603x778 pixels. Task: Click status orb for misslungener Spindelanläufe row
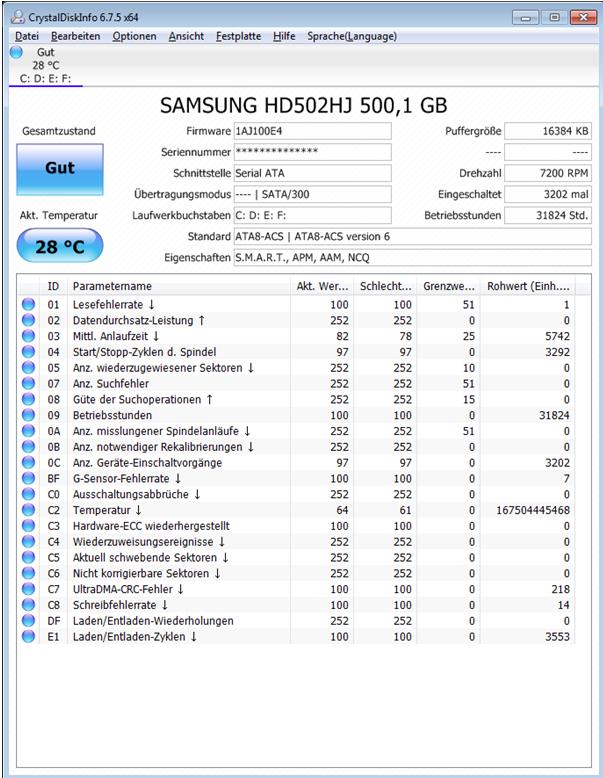28,431
